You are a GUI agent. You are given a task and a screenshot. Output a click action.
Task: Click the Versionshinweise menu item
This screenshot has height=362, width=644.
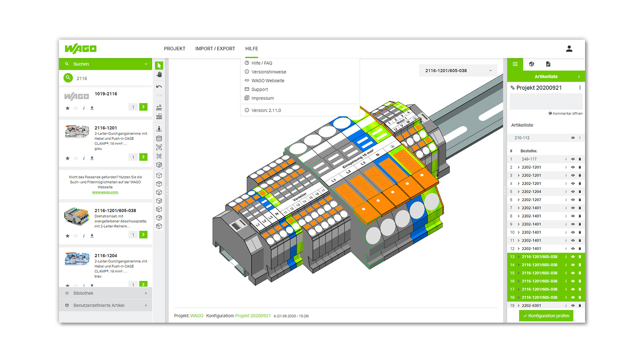pyautogui.click(x=269, y=72)
